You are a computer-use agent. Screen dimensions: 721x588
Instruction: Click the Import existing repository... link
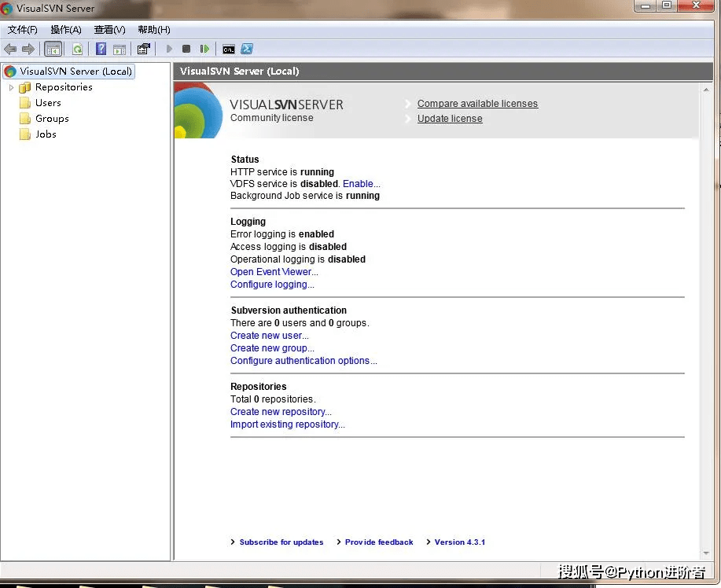coord(288,424)
